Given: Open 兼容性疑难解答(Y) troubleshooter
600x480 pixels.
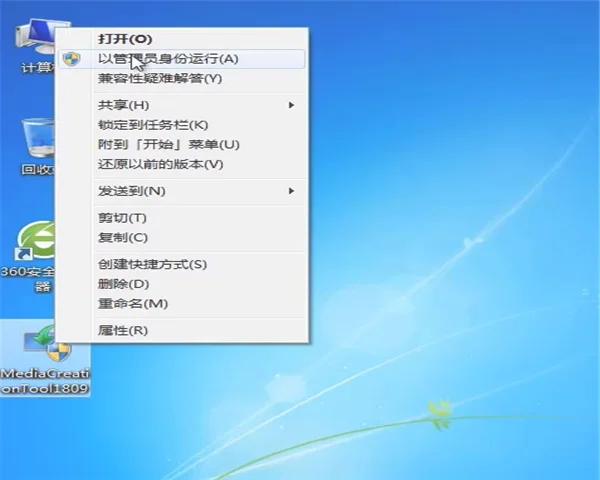Looking at the screenshot, I should coord(160,78).
